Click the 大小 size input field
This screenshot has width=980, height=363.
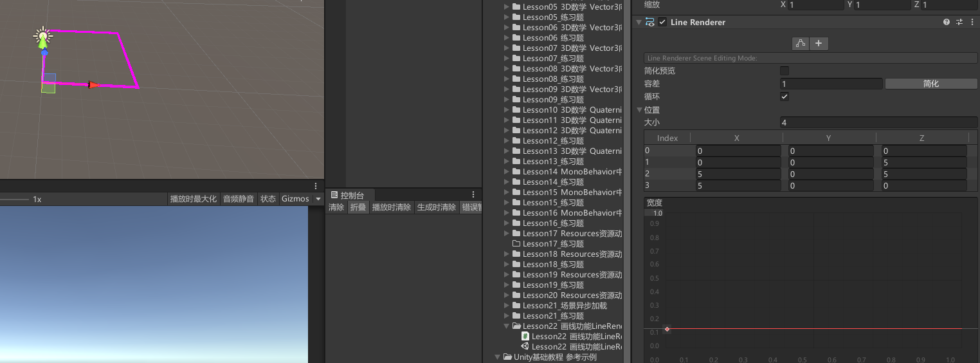(x=878, y=122)
